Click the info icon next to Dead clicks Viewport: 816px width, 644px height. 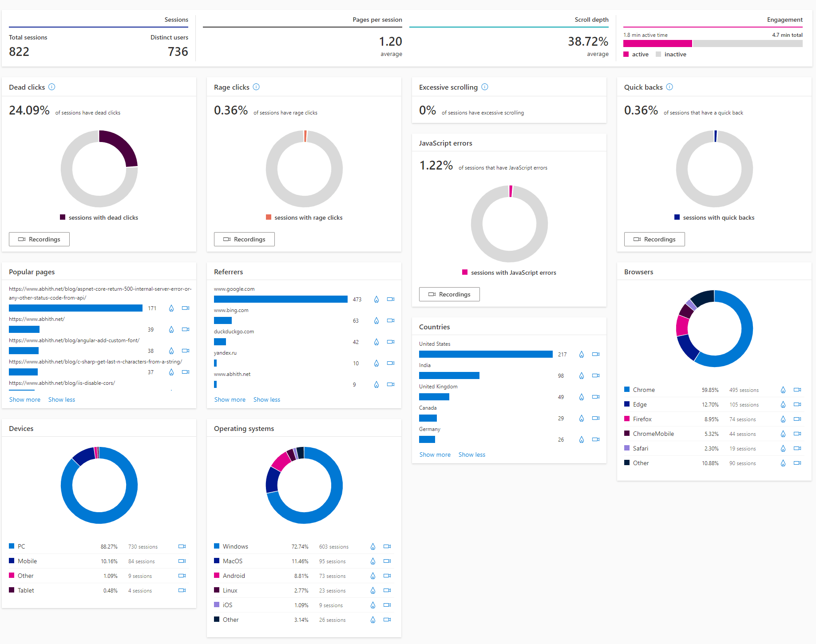[52, 87]
